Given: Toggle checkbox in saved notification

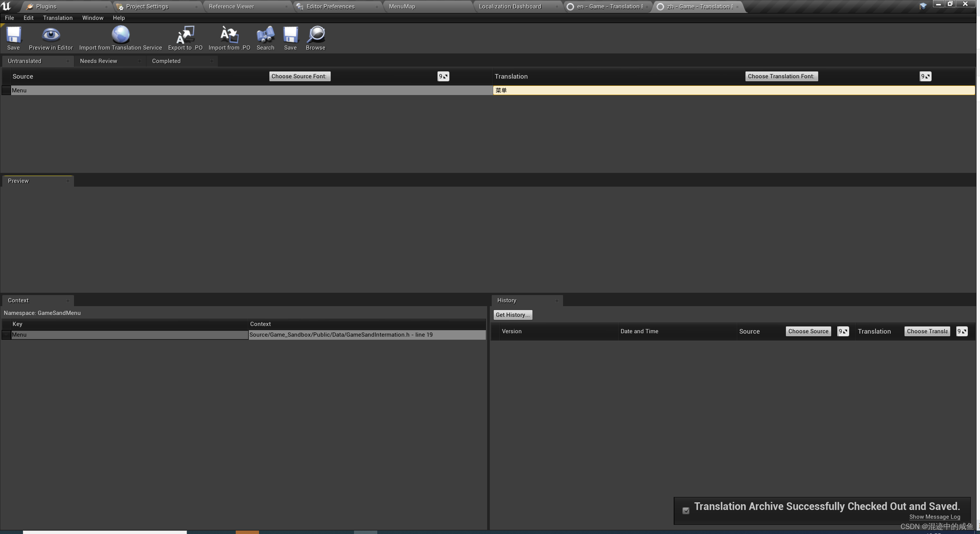Looking at the screenshot, I should click(x=686, y=511).
